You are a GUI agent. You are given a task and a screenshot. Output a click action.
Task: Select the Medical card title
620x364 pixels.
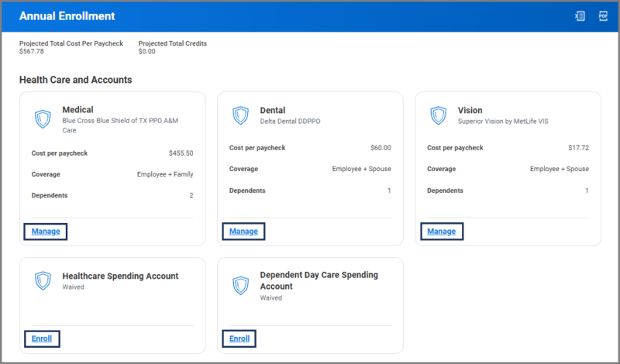78,110
